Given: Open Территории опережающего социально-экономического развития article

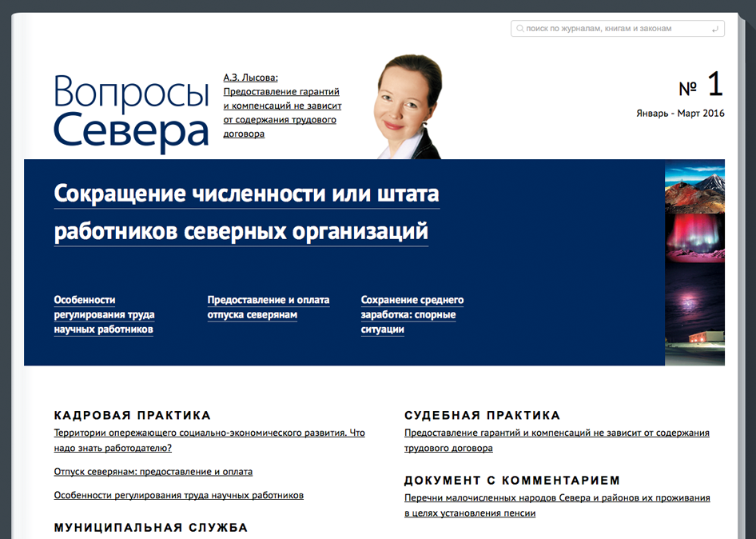Looking at the screenshot, I should pos(209,440).
